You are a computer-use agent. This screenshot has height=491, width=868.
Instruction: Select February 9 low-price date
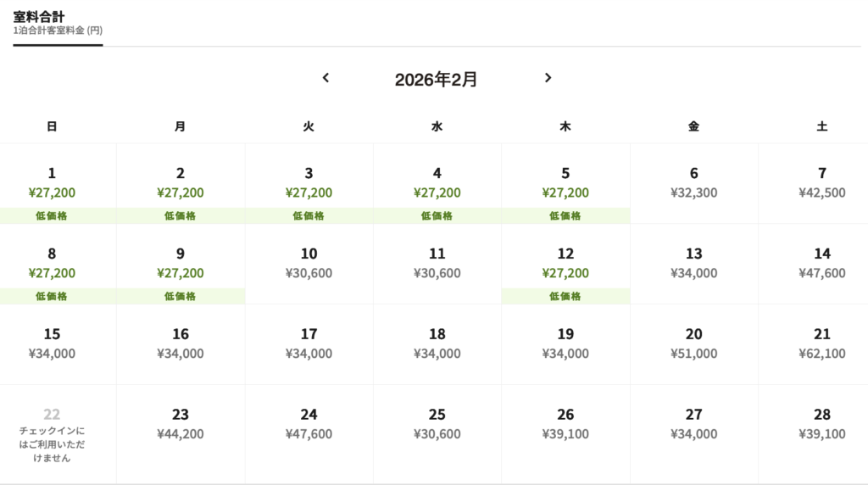180,265
